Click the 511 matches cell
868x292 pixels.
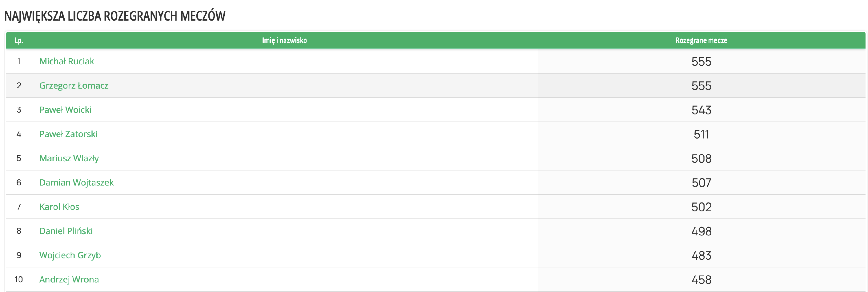pos(701,134)
